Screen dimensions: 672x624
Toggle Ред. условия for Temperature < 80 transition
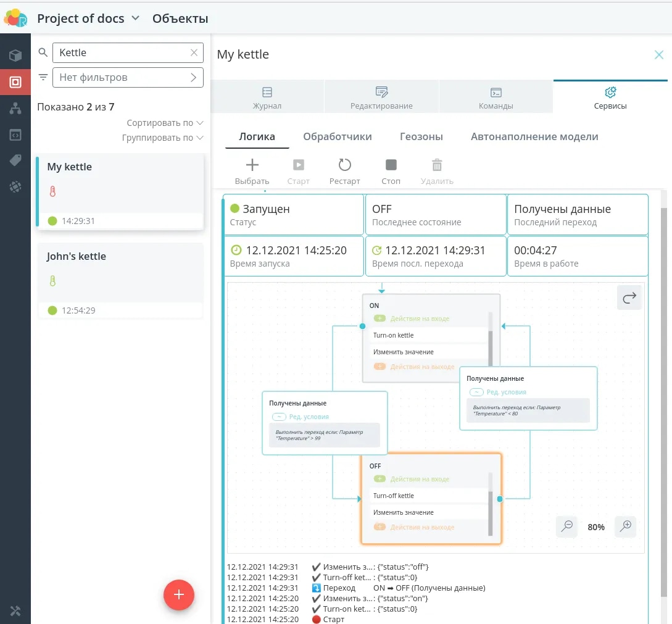pos(498,392)
